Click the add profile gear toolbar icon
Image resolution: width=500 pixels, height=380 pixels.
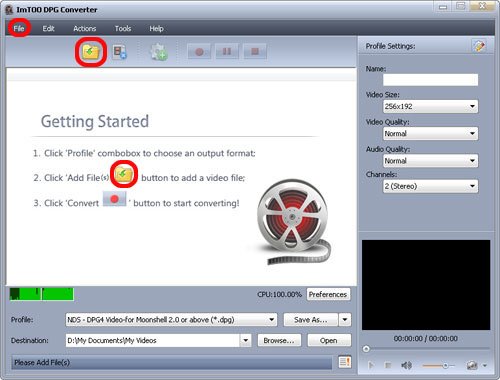tap(158, 52)
